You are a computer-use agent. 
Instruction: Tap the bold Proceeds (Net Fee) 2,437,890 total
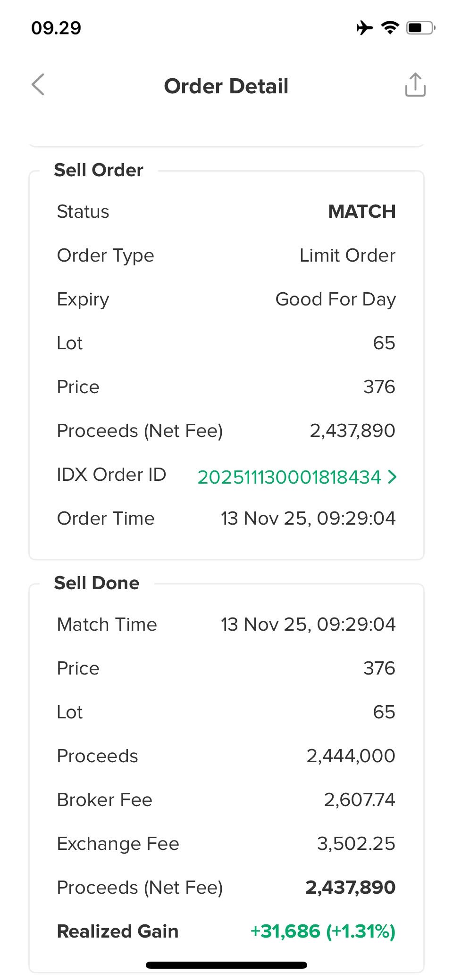(350, 888)
